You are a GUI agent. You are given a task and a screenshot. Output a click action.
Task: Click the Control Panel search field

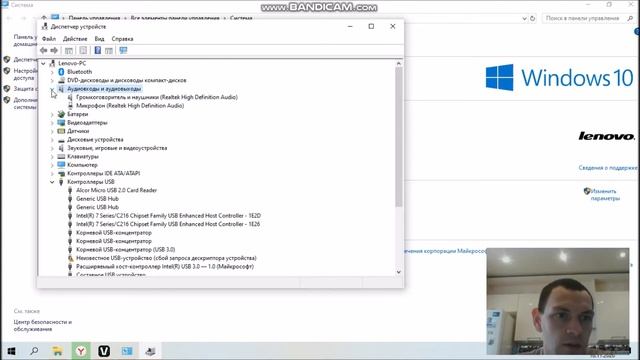point(588,18)
